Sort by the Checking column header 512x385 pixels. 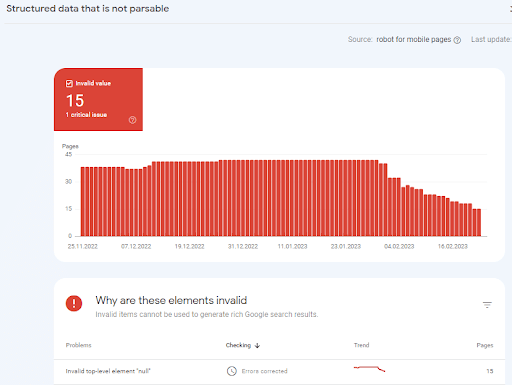click(x=238, y=345)
